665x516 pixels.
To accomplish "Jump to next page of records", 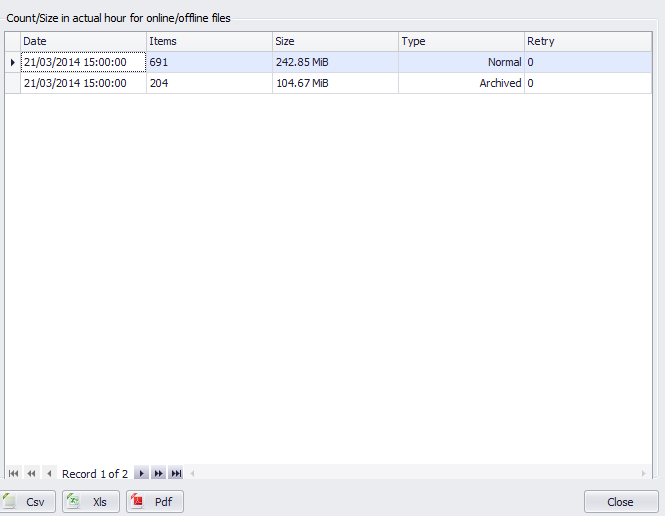I will click(159, 473).
